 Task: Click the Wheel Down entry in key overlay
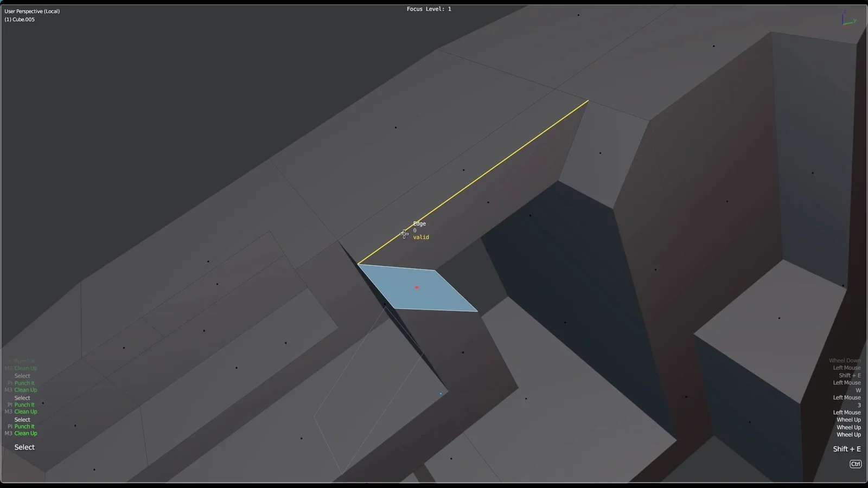[844, 360]
